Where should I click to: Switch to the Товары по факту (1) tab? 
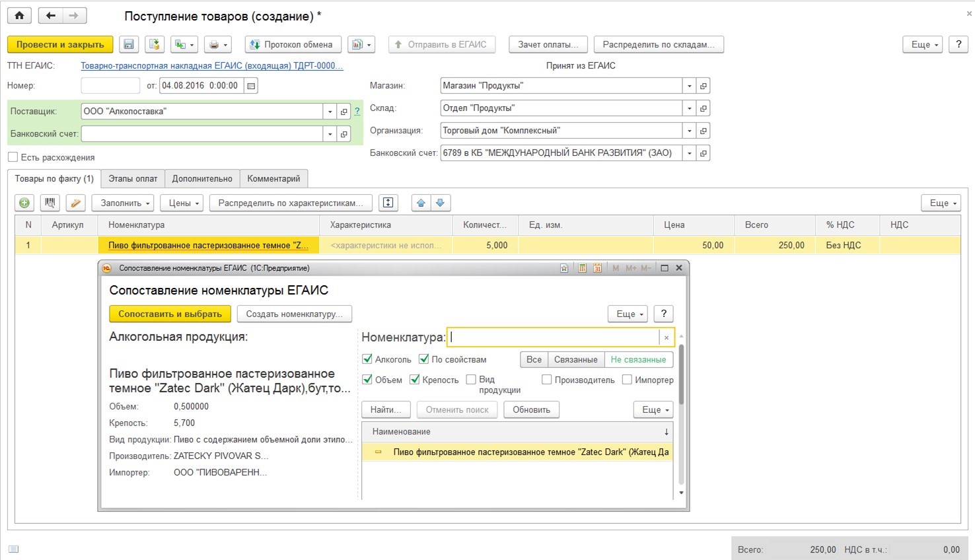[x=54, y=178]
